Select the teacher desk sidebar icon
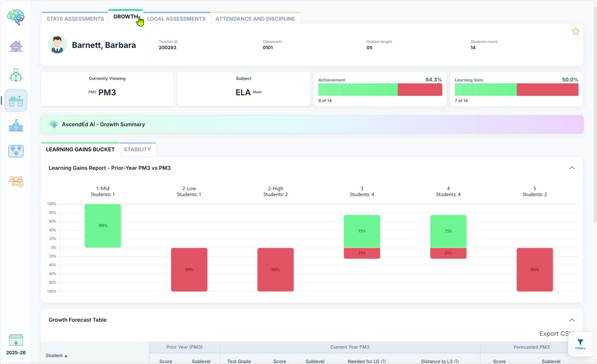The image size is (597, 364). pyautogui.click(x=16, y=101)
